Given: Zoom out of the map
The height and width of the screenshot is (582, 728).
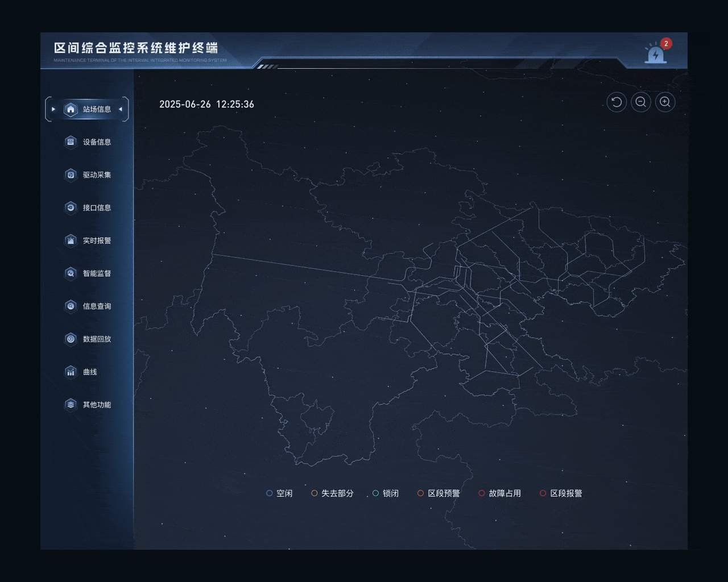Looking at the screenshot, I should pos(641,102).
